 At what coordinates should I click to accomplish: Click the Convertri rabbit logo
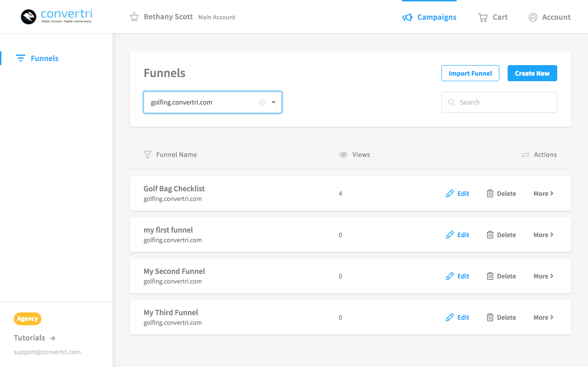tap(28, 17)
